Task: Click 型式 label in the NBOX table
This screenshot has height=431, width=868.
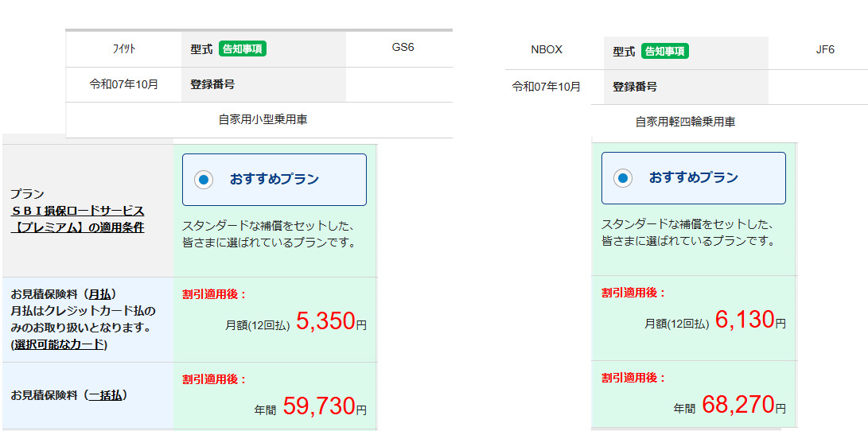Action: pos(624,52)
